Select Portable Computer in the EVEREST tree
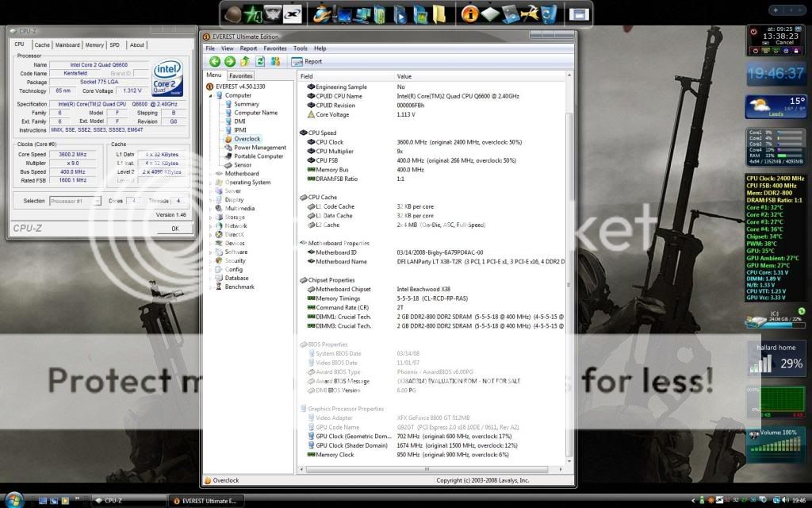 [x=258, y=156]
